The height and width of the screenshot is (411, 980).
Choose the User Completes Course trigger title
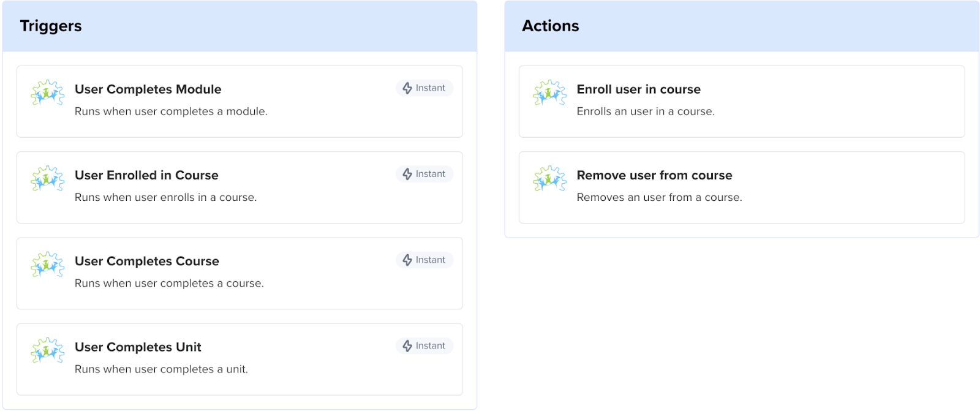(x=146, y=261)
